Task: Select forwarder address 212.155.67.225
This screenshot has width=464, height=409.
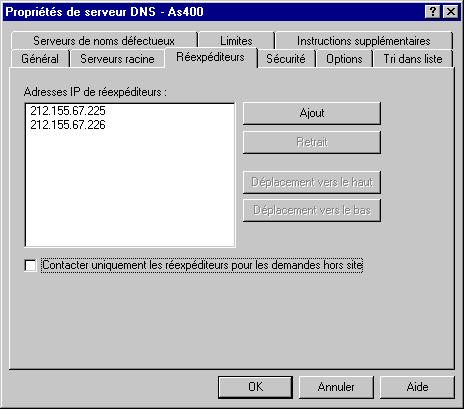Action: [x=68, y=111]
